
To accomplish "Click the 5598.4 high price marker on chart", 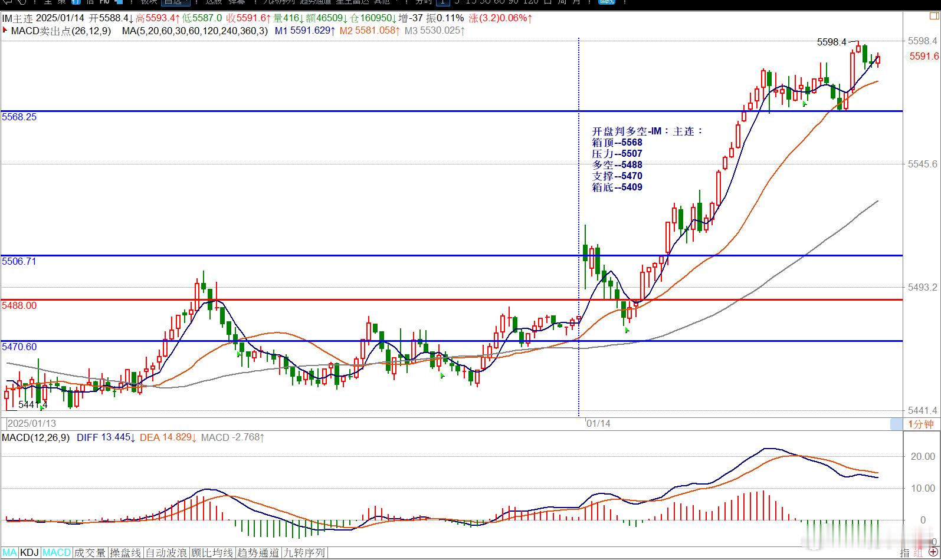I will click(831, 42).
